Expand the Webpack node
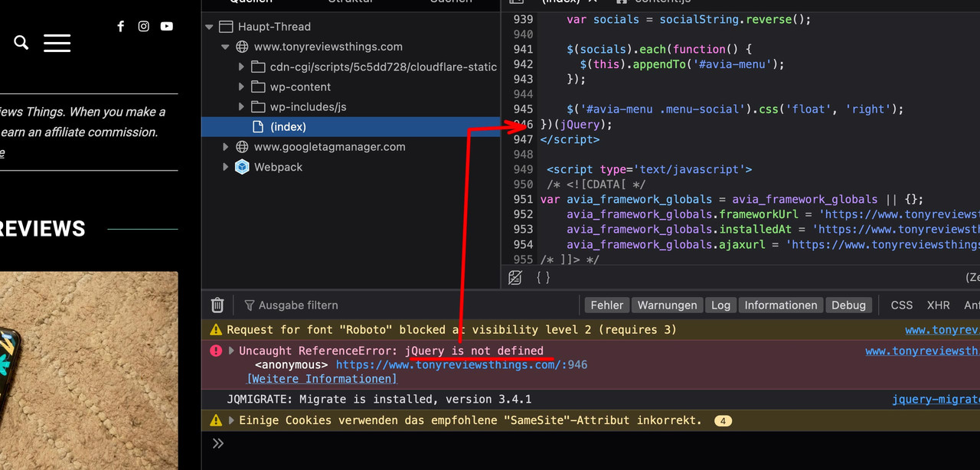The image size is (980, 470). click(225, 167)
